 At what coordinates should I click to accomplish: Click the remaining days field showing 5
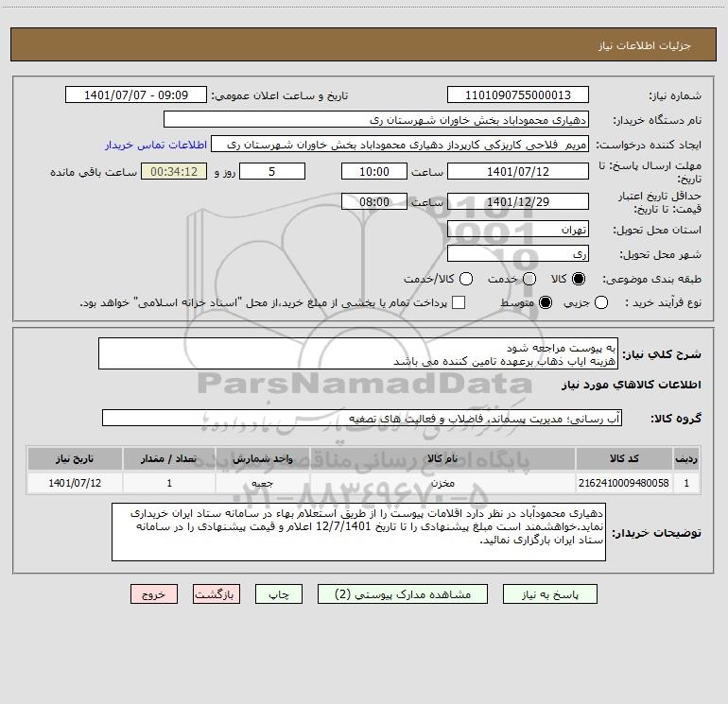click(272, 171)
